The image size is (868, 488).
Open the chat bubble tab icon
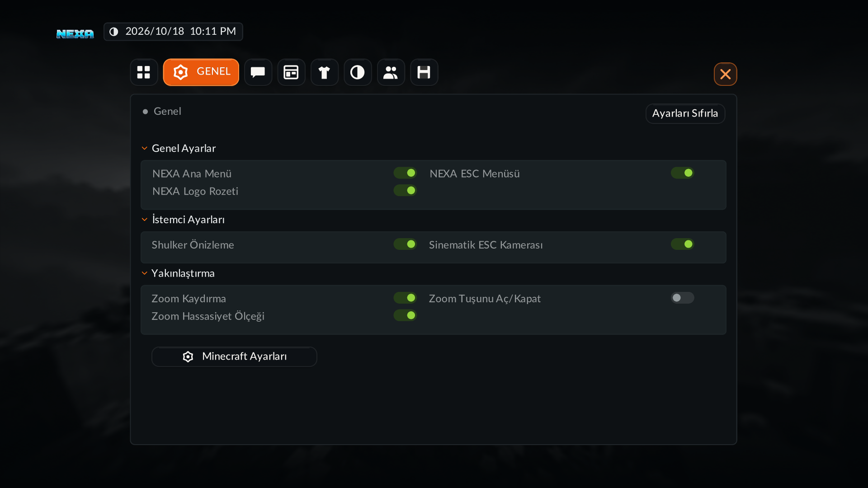point(258,72)
